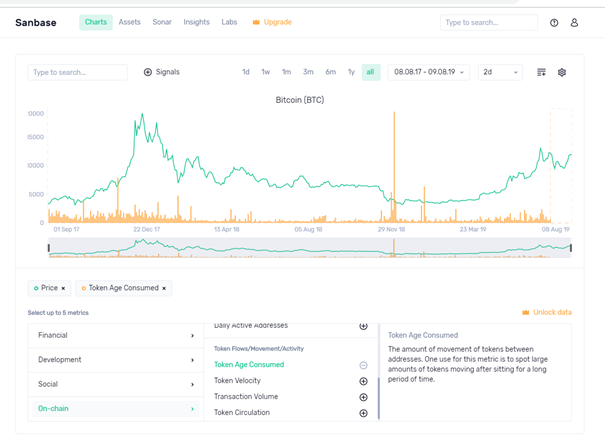Click the plus icon beside Signals
The image size is (605, 441).
148,72
